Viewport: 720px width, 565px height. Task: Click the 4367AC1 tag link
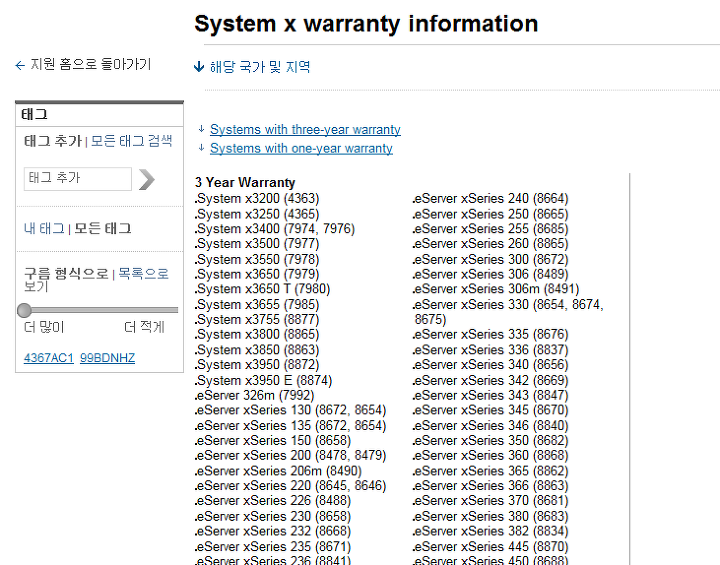click(49, 358)
